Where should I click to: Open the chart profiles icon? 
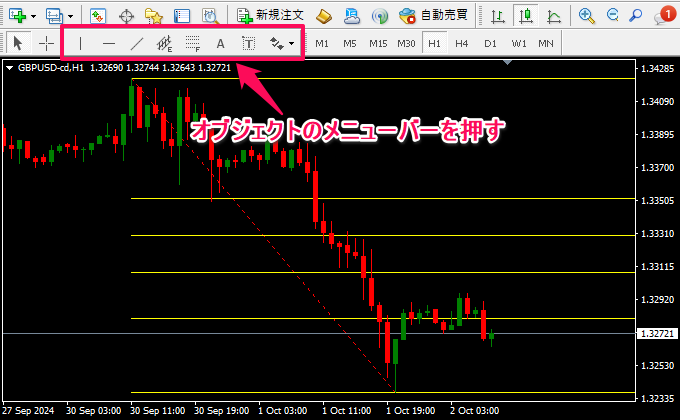(55, 16)
